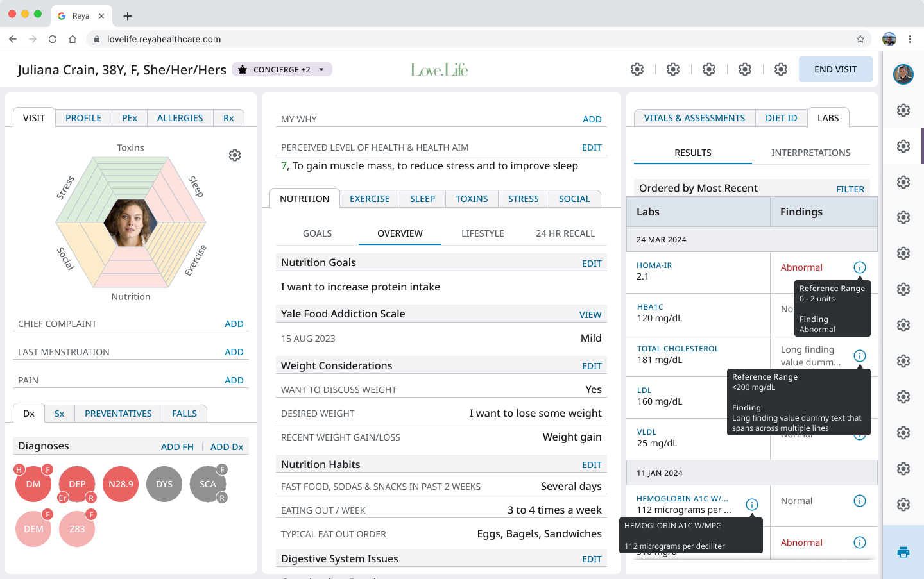
Task: Open the lab results FILTER options
Action: (850, 189)
